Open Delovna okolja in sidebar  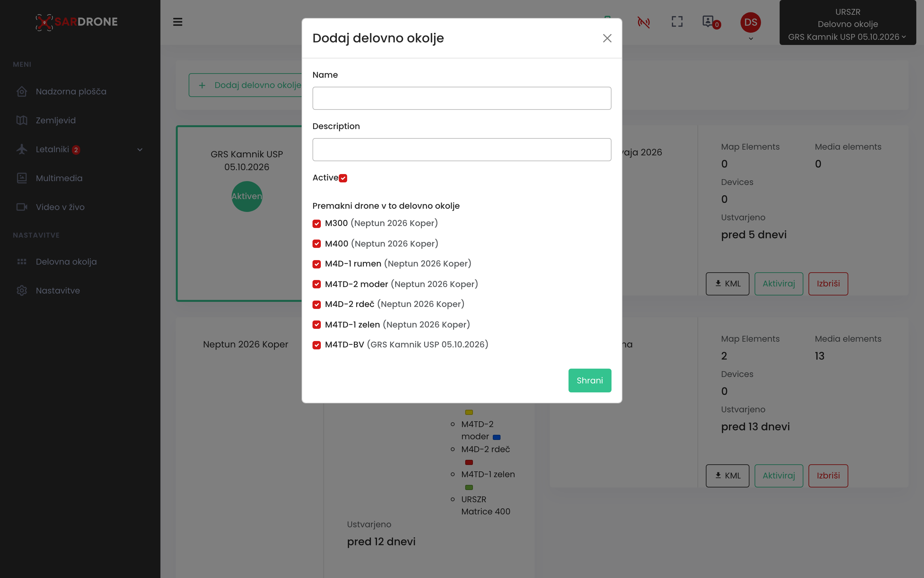click(66, 262)
